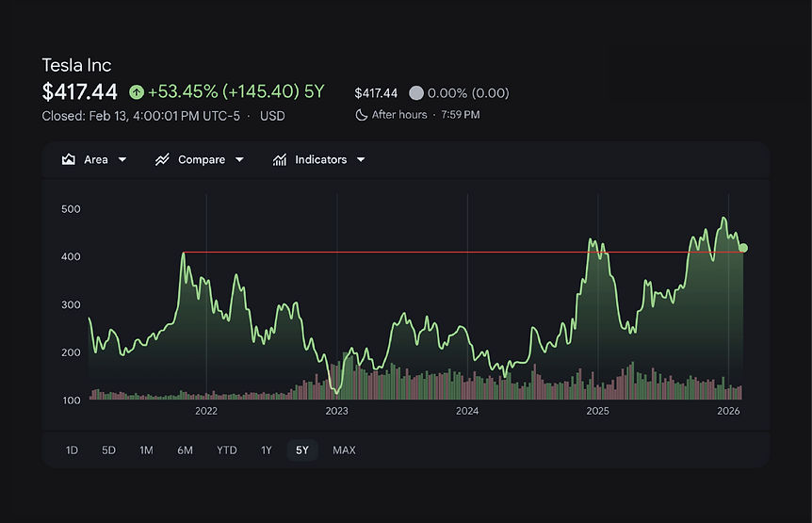Expand the Indicators dropdown arrow
Image resolution: width=812 pixels, height=523 pixels.
click(x=361, y=159)
